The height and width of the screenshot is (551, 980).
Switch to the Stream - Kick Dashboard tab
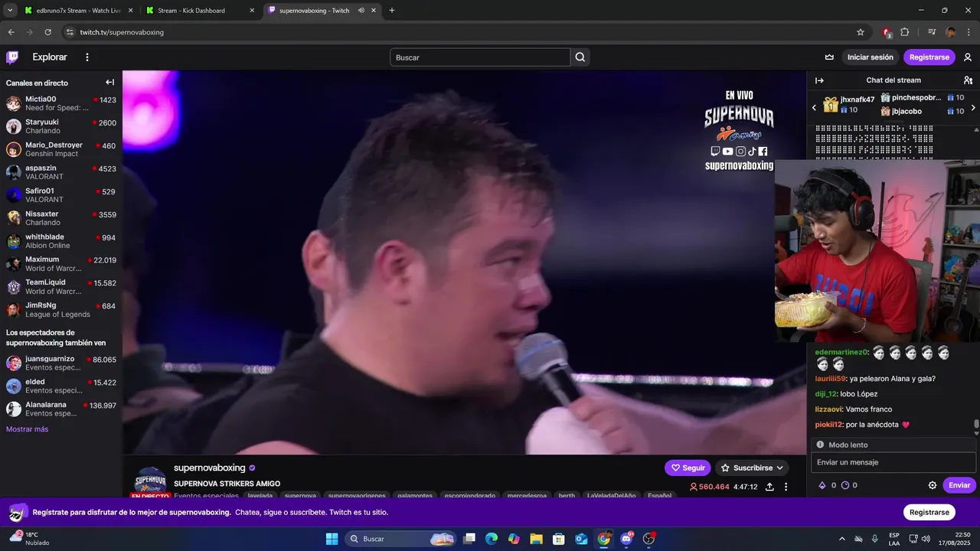coord(201,11)
